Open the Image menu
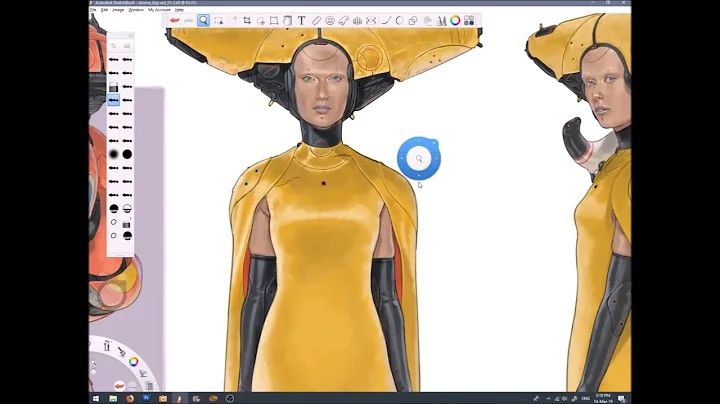Image resolution: width=720 pixels, height=404 pixels. (118, 10)
